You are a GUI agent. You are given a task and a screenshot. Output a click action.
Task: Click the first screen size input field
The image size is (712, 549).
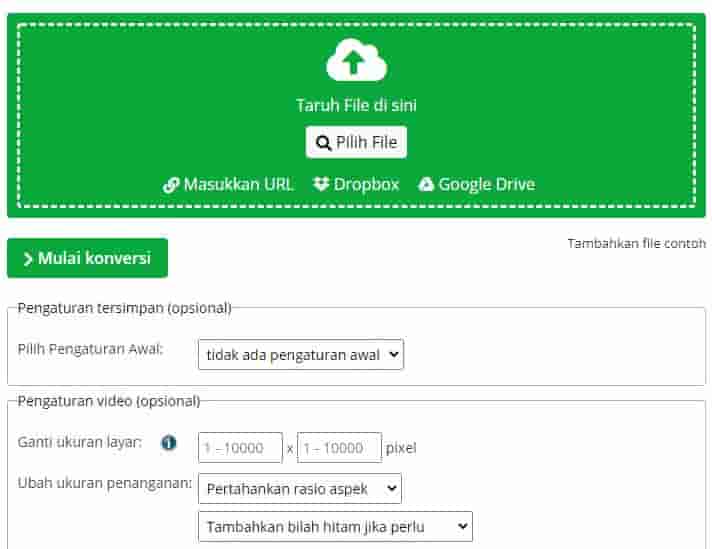241,448
